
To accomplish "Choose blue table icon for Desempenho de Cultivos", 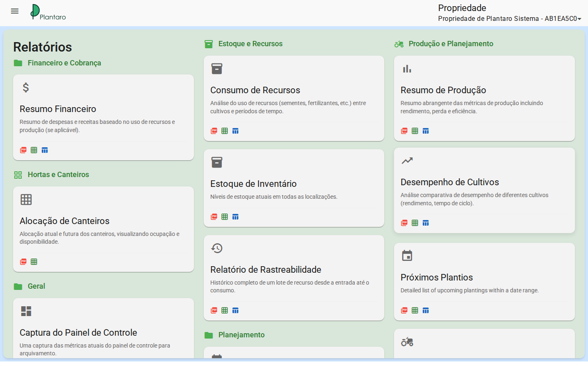I will click(x=426, y=223).
